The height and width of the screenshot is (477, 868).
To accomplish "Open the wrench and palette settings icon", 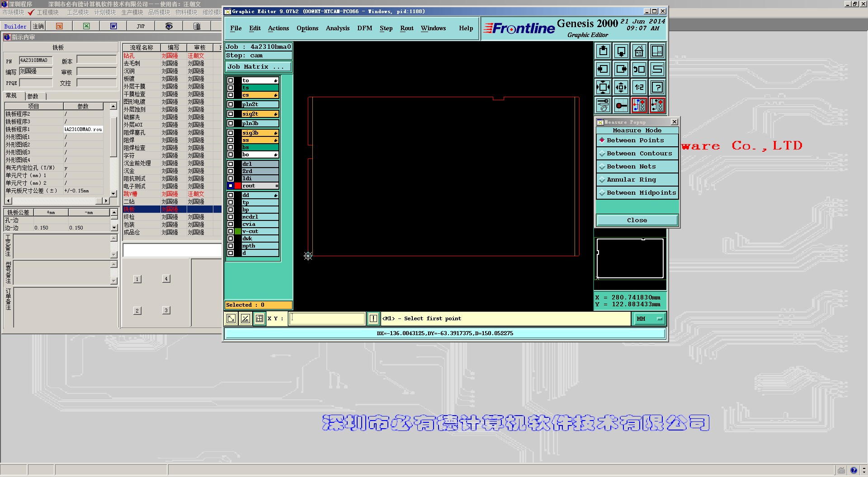I will (603, 105).
